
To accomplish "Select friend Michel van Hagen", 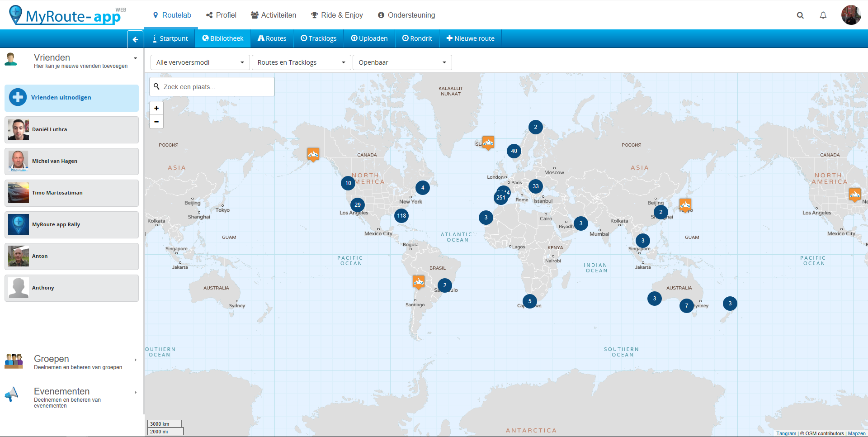I will pos(72,161).
